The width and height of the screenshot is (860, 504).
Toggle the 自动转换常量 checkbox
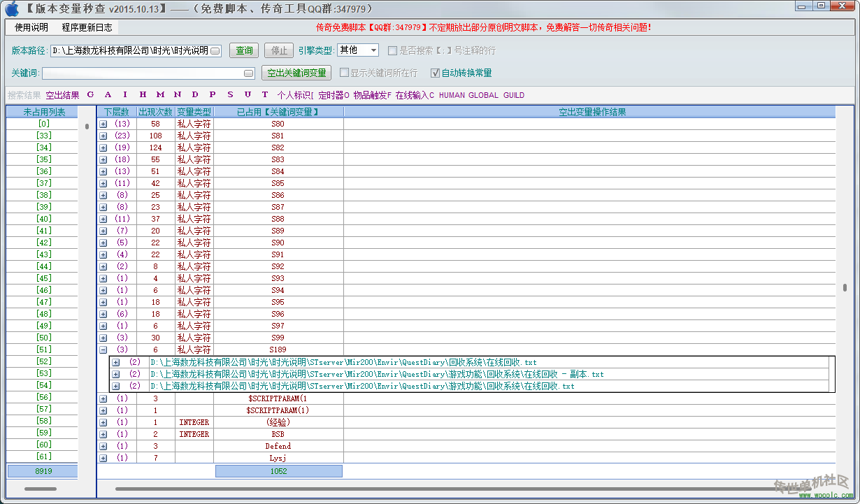pyautogui.click(x=436, y=73)
